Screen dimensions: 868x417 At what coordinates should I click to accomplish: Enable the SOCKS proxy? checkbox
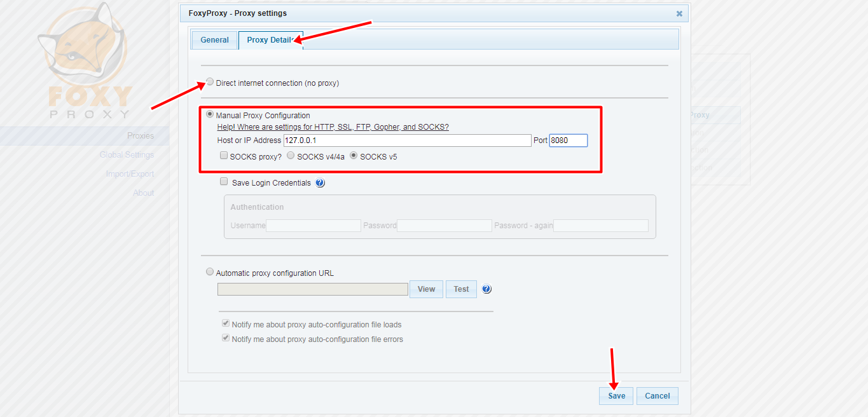tap(223, 155)
